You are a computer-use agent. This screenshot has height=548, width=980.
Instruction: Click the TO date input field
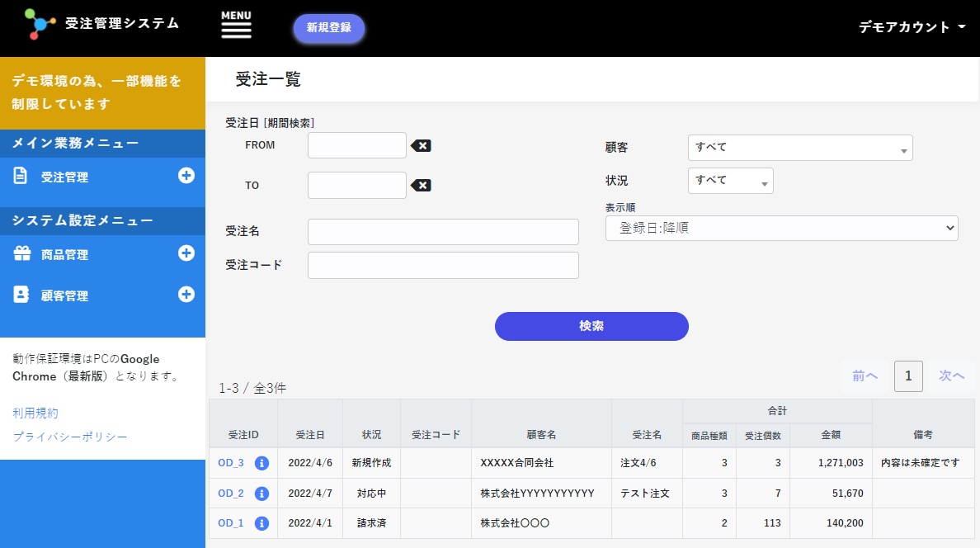tap(357, 185)
